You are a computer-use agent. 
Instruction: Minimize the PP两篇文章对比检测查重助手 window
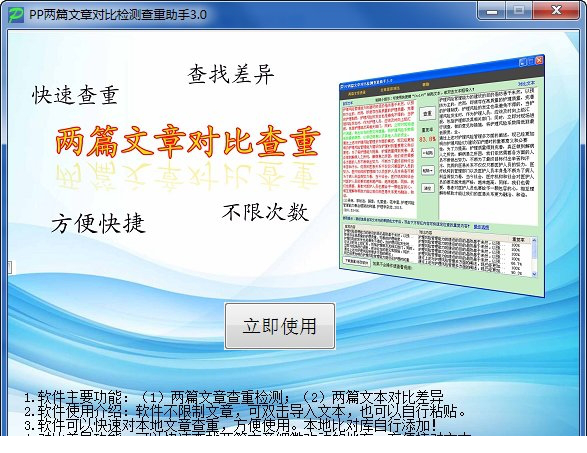(x=492, y=11)
